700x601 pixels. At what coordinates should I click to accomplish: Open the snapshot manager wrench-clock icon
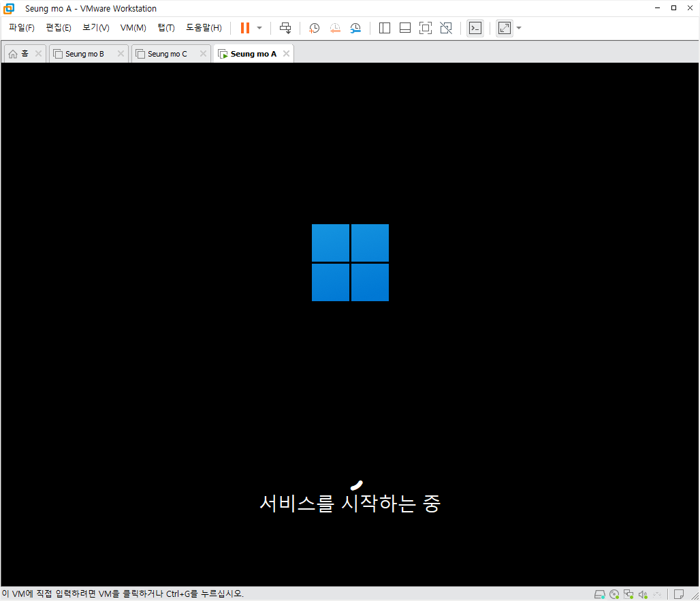point(355,28)
